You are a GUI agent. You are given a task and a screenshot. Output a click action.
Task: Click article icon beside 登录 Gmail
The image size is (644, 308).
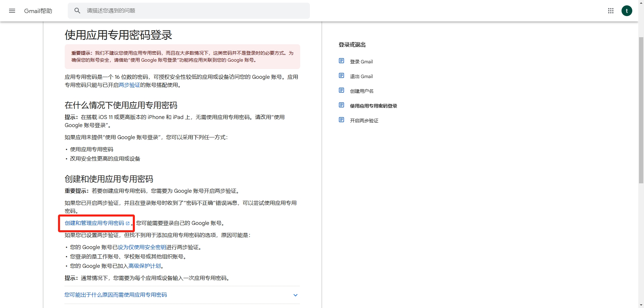341,61
